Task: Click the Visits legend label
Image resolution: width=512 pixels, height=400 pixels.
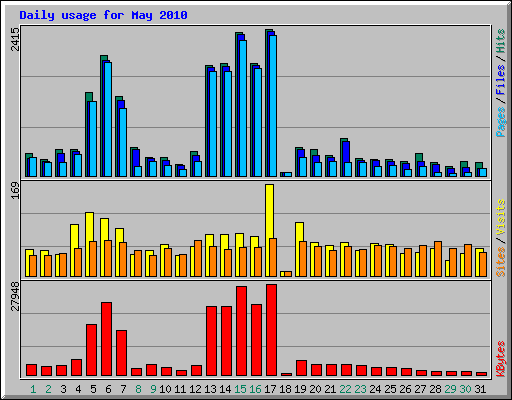Action: [x=501, y=217]
